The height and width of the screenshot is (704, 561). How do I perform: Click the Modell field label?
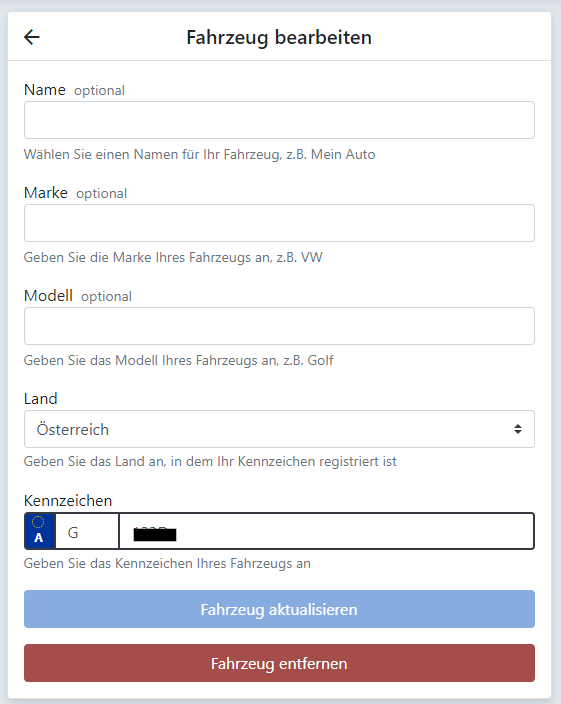pyautogui.click(x=48, y=296)
